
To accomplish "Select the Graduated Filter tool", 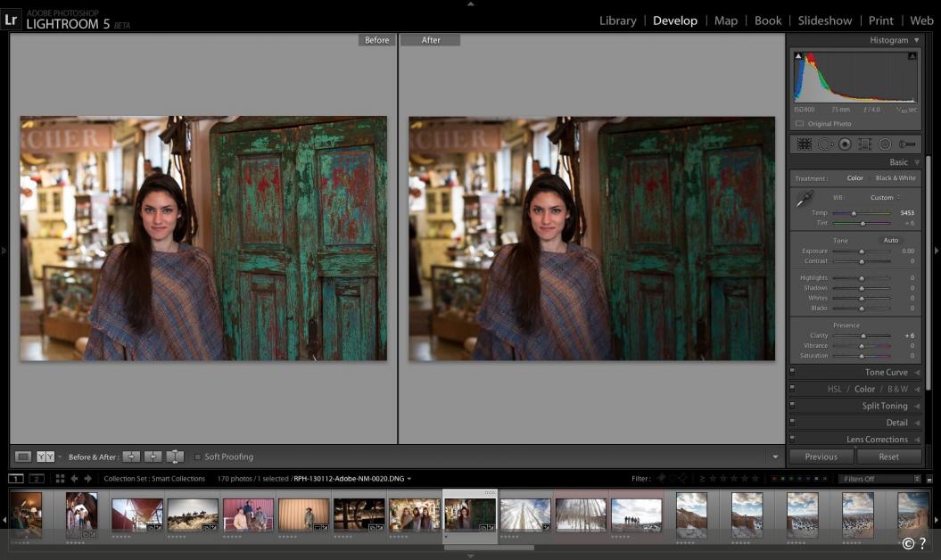I will pyautogui.click(x=864, y=144).
